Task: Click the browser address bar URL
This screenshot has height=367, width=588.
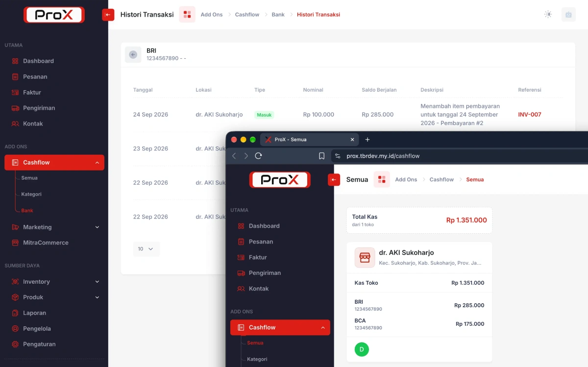Action: point(383,156)
